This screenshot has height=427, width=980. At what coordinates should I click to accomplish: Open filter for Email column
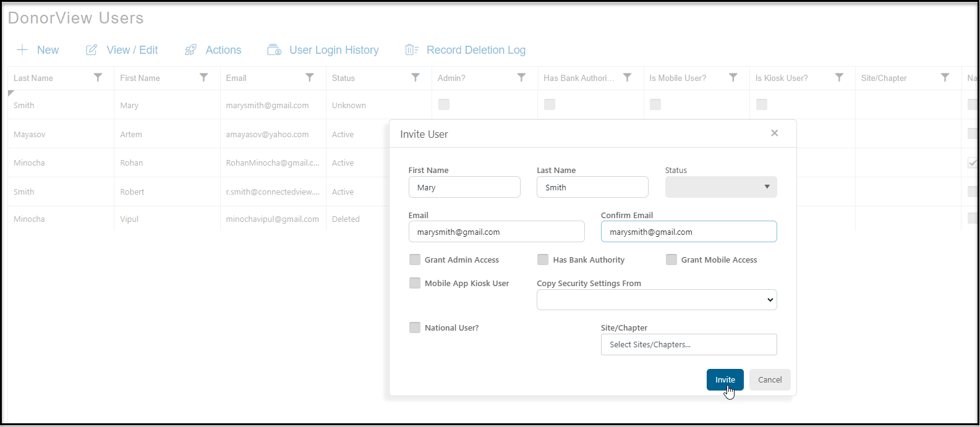(310, 78)
